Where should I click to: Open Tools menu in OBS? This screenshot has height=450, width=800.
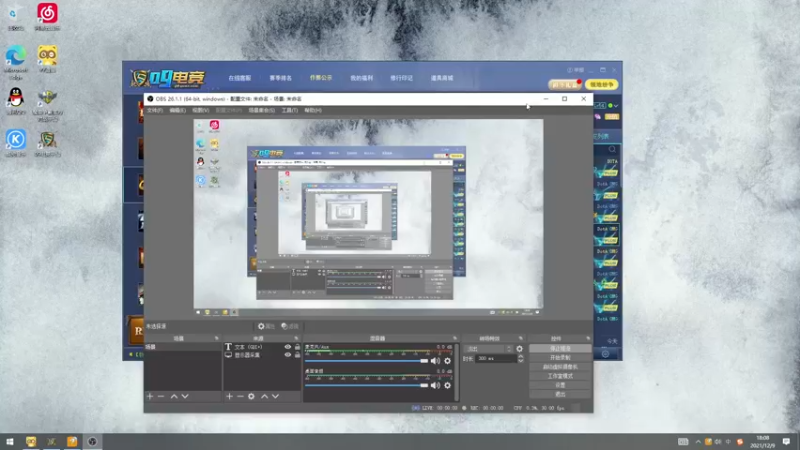[x=290, y=110]
